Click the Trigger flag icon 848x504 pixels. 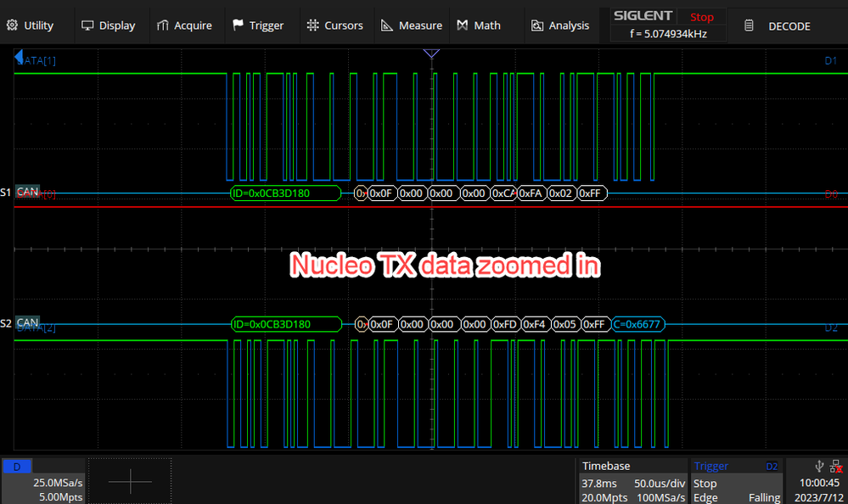click(238, 25)
